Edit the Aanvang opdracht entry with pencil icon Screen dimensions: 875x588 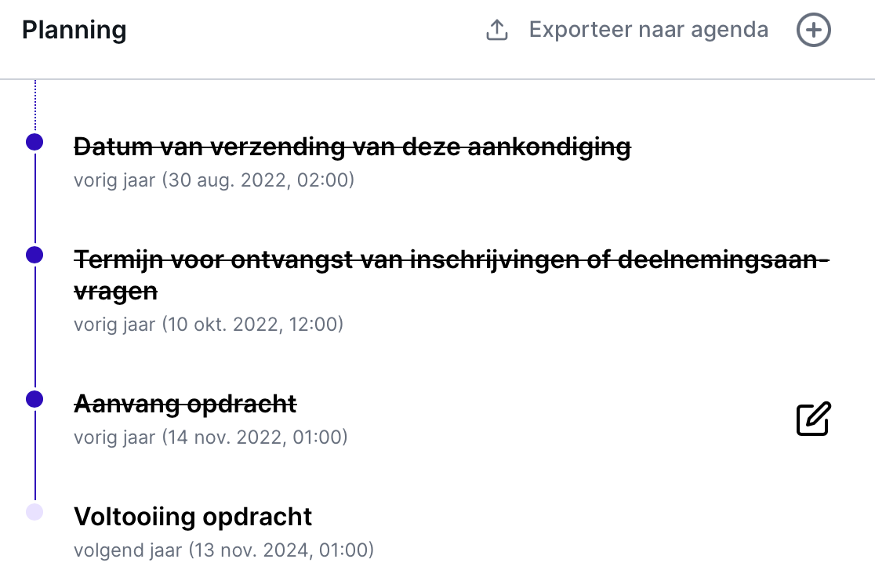point(813,419)
